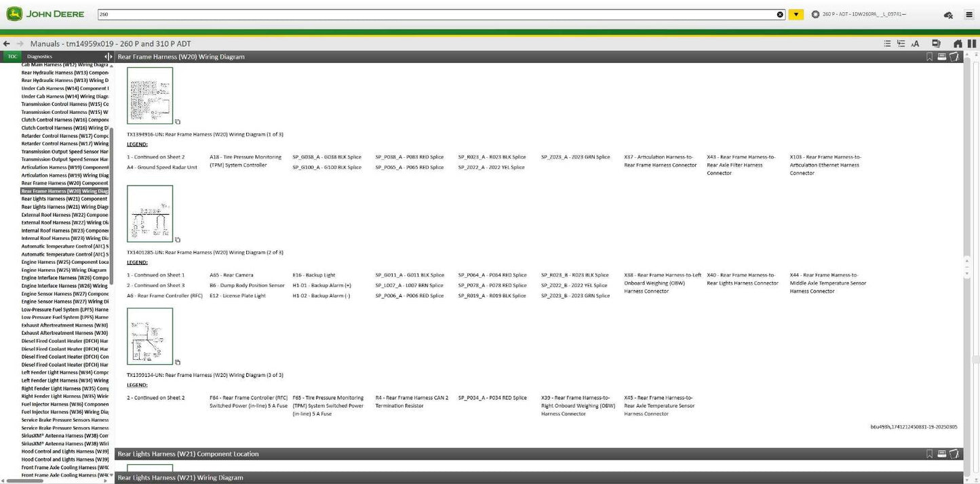Open Engine Sensor Harness (W27) Wiring entry
980x484 pixels.
65,302
